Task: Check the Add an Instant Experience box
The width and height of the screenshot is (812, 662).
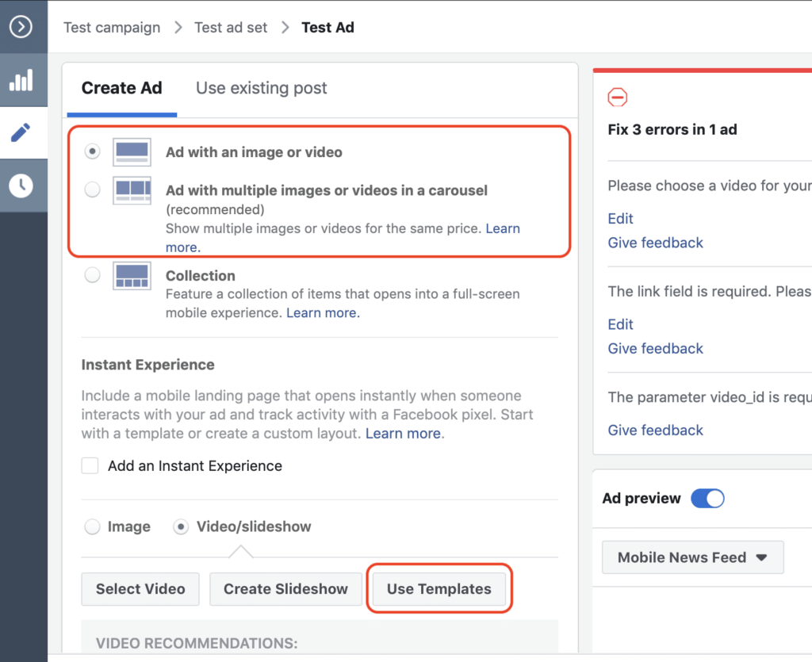Action: tap(90, 466)
